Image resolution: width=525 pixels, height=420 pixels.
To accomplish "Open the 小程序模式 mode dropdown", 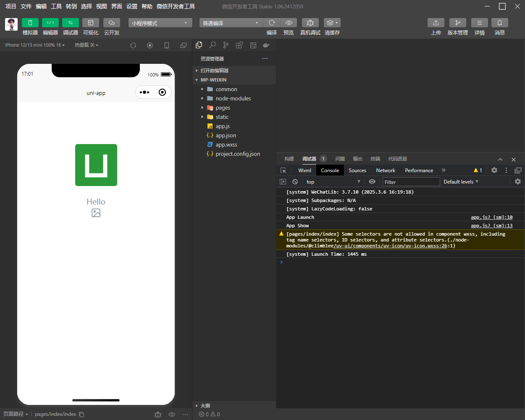I will (160, 23).
